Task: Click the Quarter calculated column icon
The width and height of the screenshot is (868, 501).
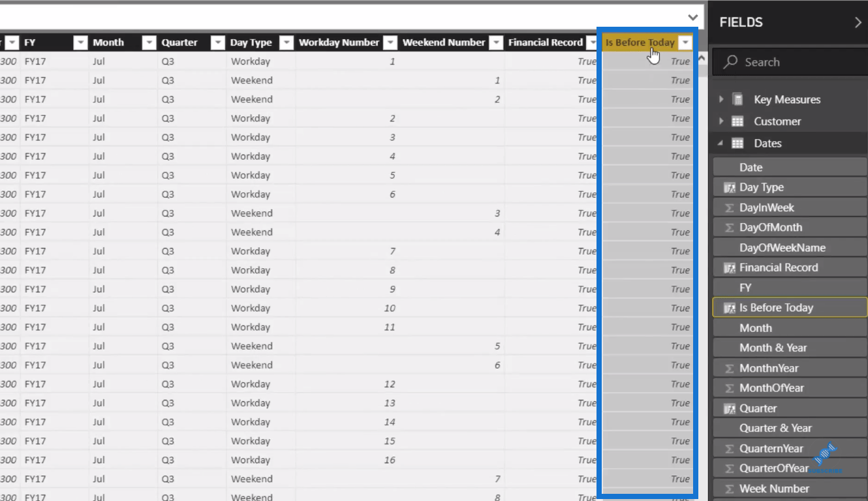Action: [730, 409]
